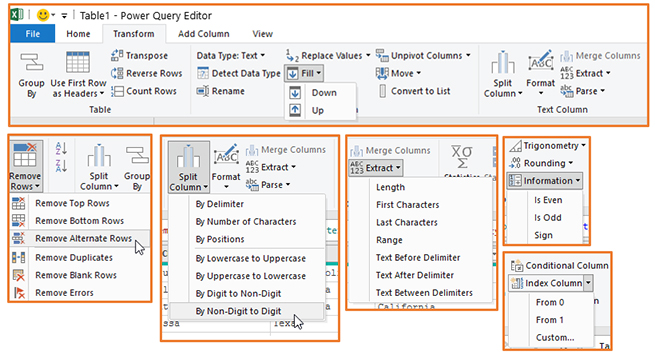Viewport: 655px width, 363px height.
Task: Choose Remove Blank Rows
Action: click(79, 275)
